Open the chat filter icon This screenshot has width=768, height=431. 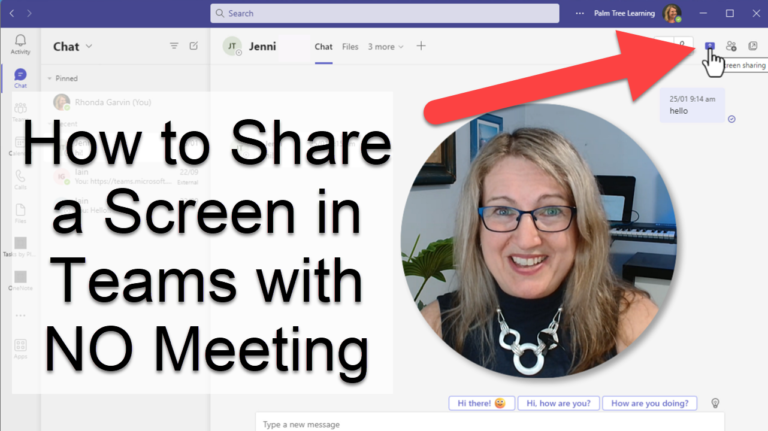174,46
